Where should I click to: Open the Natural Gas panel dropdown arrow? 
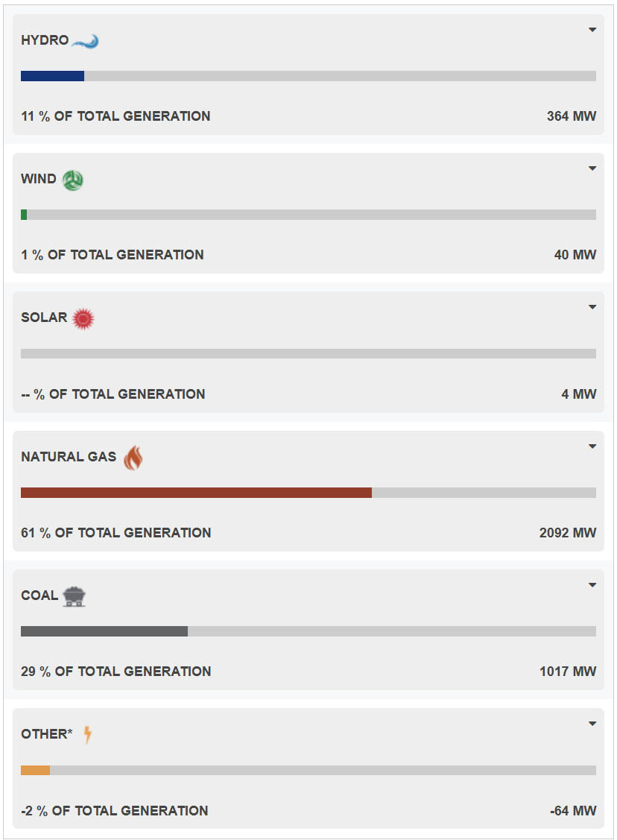(x=592, y=446)
